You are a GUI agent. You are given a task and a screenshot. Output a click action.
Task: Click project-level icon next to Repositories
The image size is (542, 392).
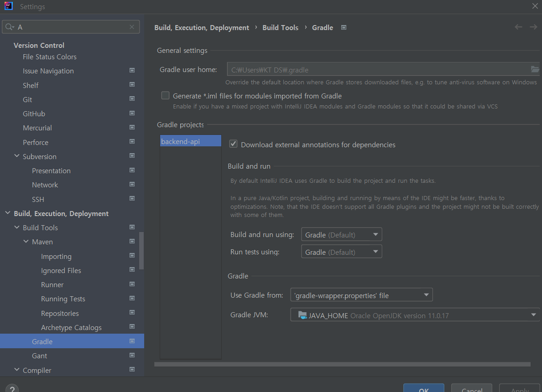pos(132,313)
